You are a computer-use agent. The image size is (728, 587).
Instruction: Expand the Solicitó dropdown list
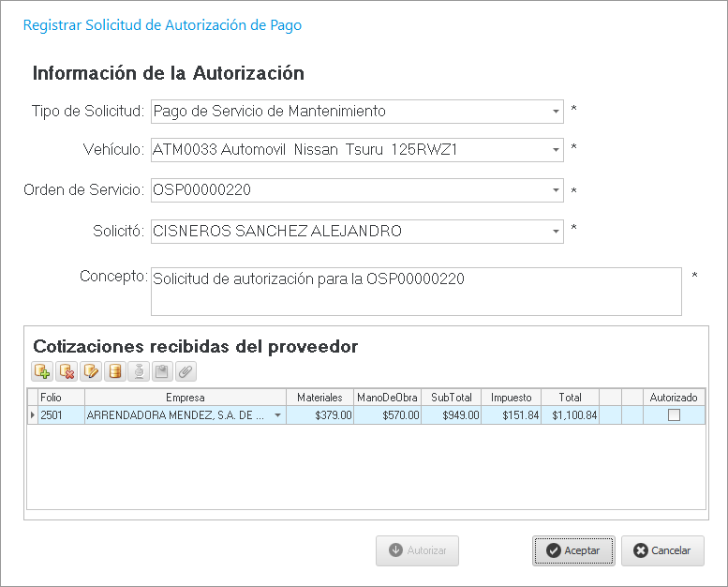555,232
